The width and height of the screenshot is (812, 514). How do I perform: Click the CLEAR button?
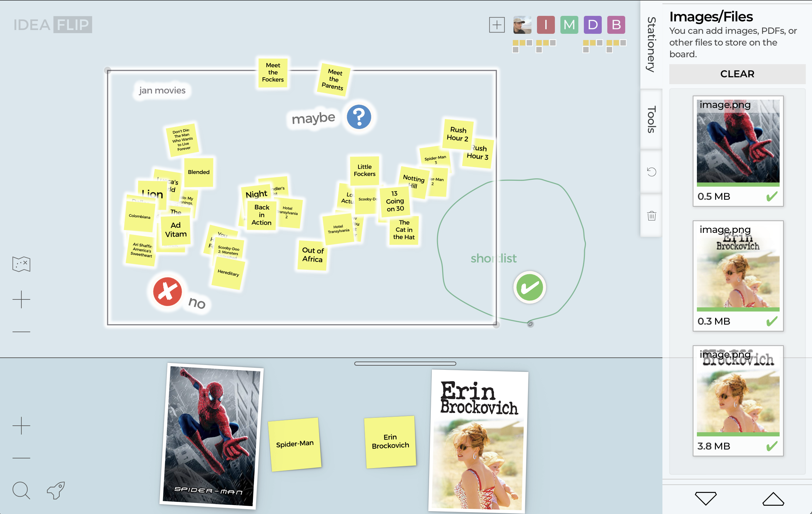737,74
